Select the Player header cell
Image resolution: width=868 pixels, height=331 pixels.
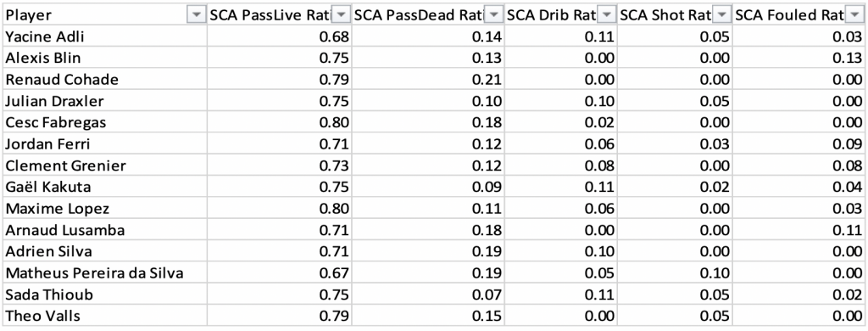[x=104, y=15]
